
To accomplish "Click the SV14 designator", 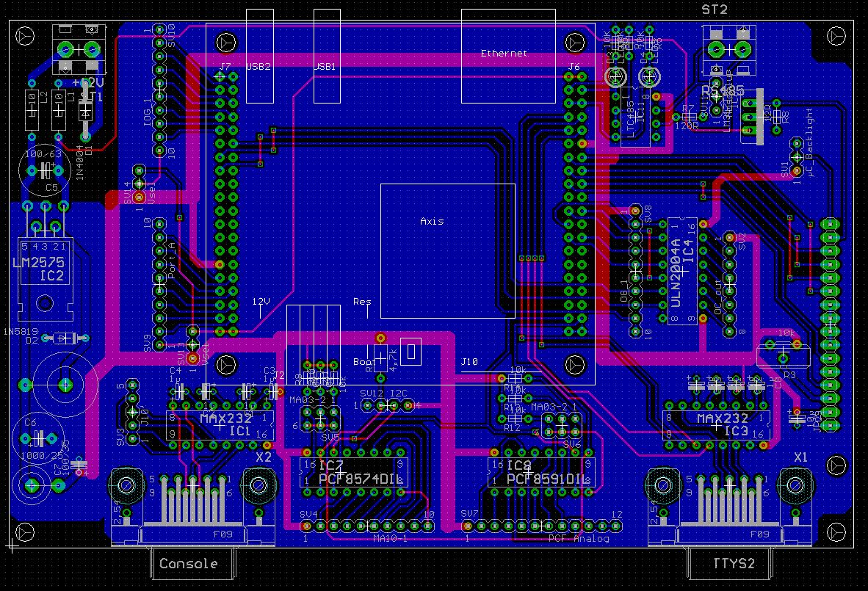I will (127, 193).
